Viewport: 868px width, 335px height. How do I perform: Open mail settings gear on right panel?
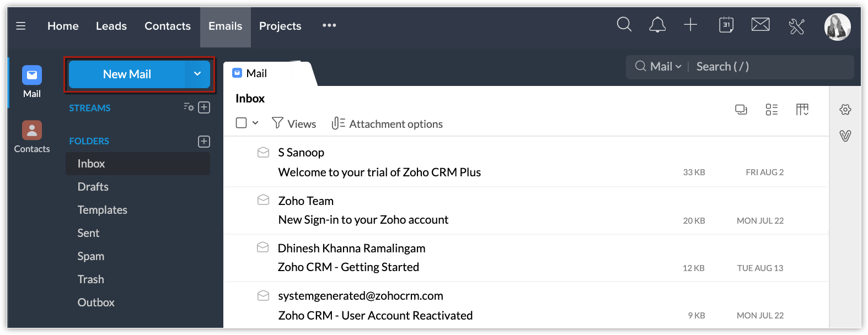(x=845, y=110)
